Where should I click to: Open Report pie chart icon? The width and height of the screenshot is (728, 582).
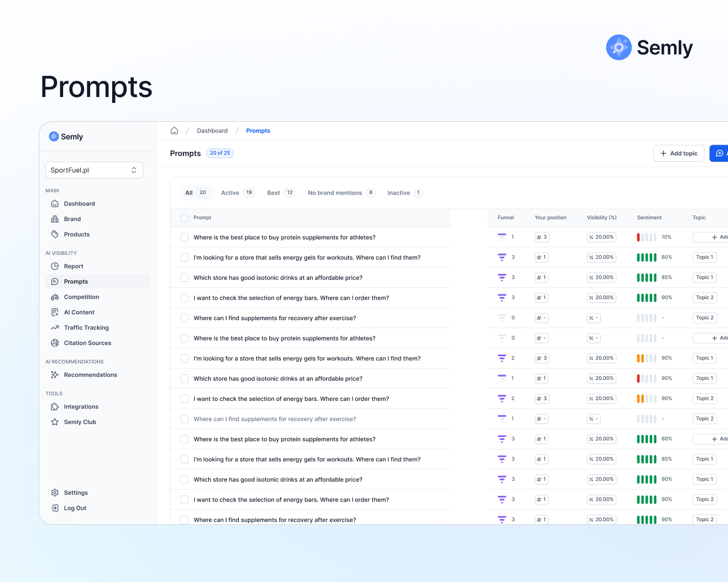coord(55,266)
